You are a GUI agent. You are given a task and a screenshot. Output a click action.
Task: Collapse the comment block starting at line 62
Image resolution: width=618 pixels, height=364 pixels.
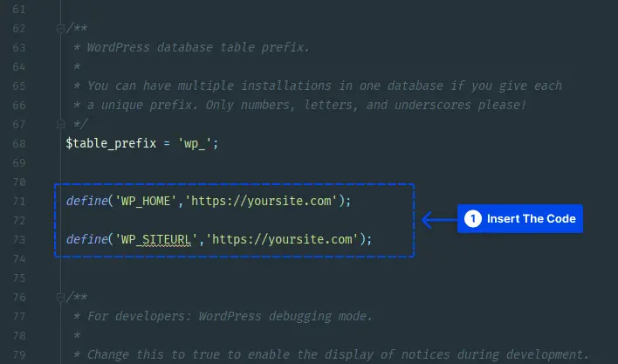pos(60,29)
